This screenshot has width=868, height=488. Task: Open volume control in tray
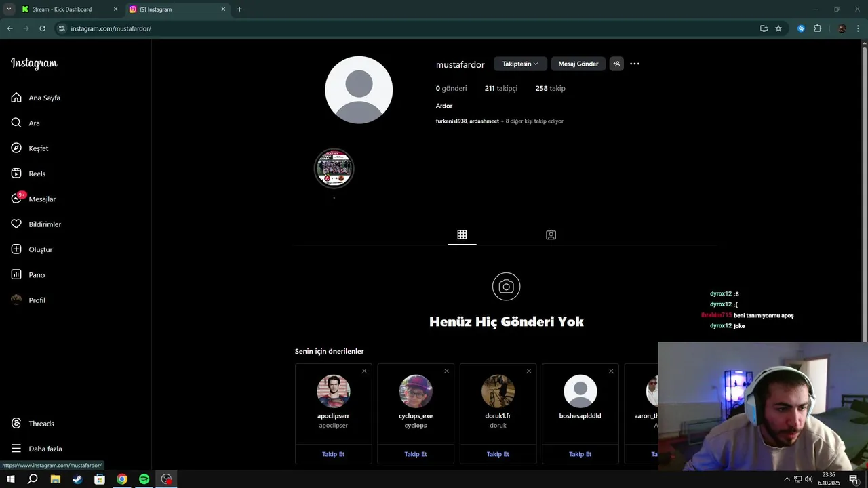tap(808, 479)
